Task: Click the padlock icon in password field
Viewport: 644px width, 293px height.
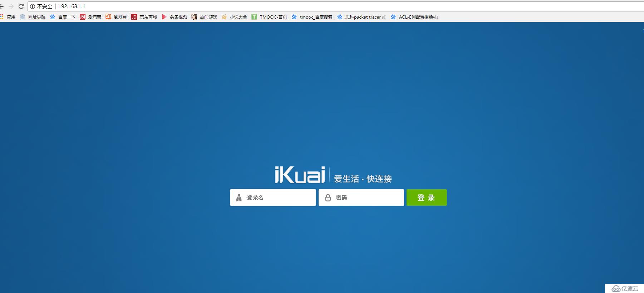Action: (328, 197)
